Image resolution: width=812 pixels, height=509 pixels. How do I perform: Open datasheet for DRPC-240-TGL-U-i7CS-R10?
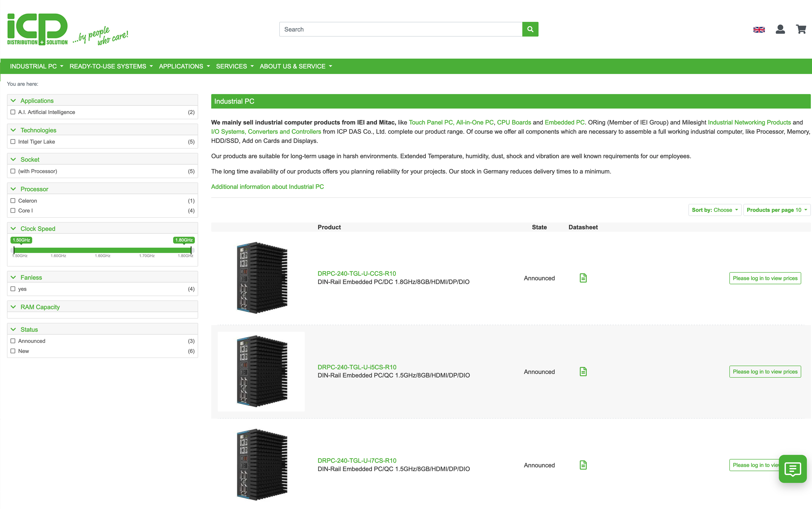[583, 465]
